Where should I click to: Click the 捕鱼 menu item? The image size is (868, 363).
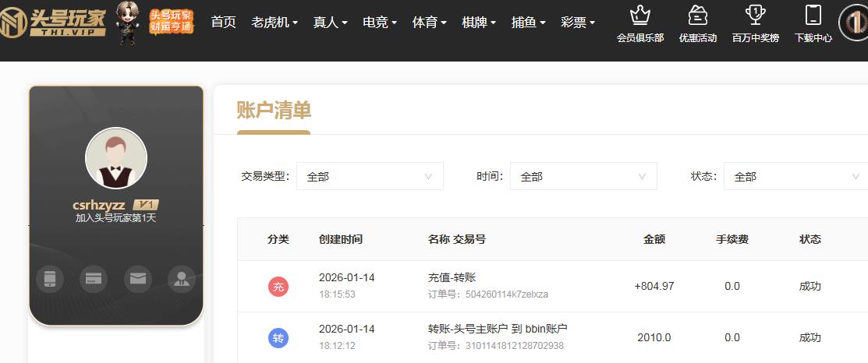pos(528,23)
